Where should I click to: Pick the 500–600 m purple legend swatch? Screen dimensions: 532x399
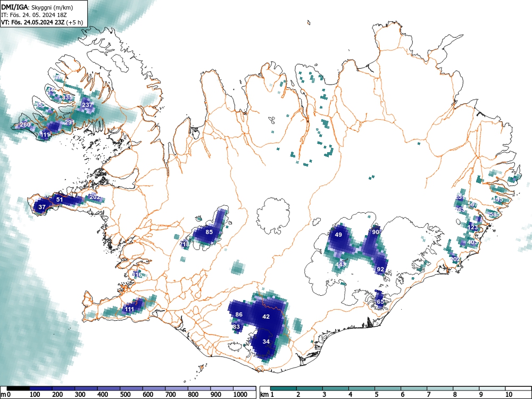(131, 388)
